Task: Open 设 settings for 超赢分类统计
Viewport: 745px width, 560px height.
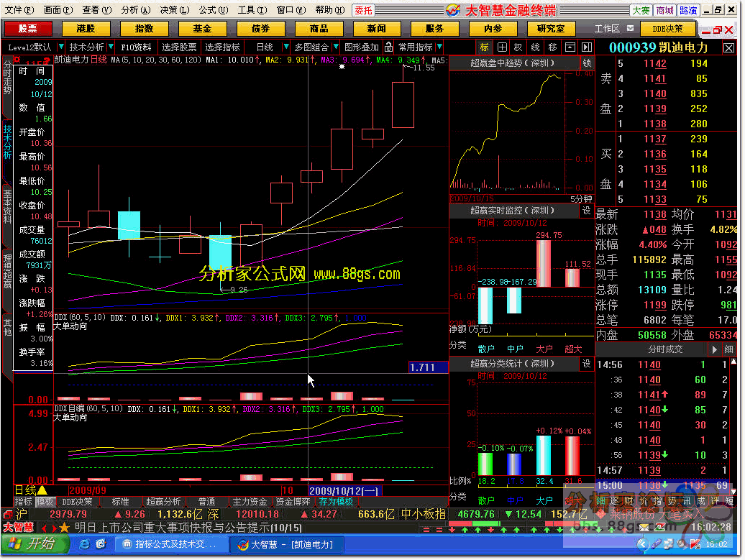Action: (x=587, y=364)
